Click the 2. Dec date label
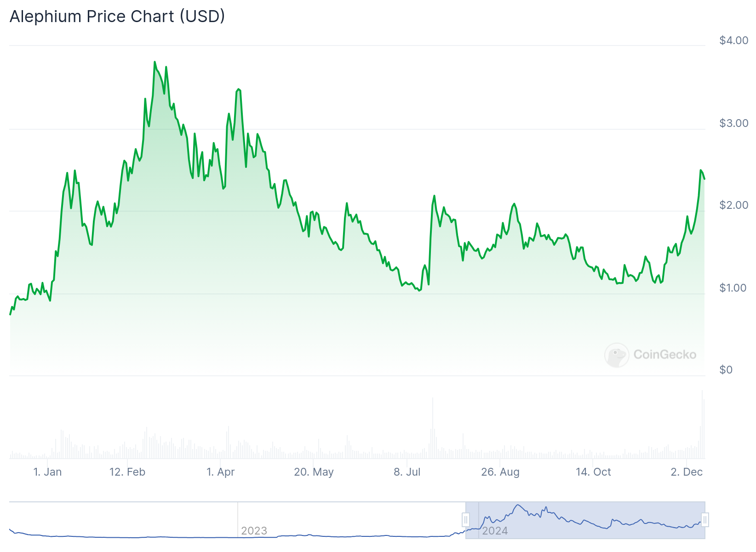Image resolution: width=756 pixels, height=552 pixels. (x=687, y=472)
